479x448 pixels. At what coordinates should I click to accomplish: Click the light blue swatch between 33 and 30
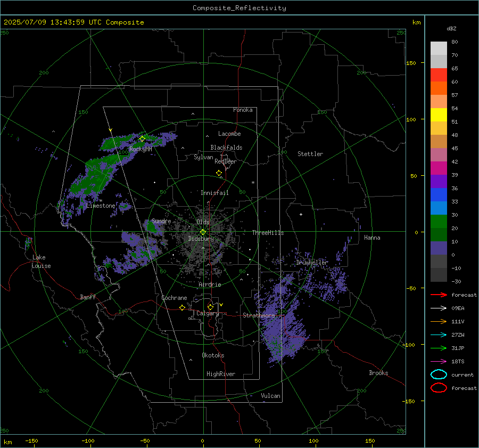pos(439,208)
